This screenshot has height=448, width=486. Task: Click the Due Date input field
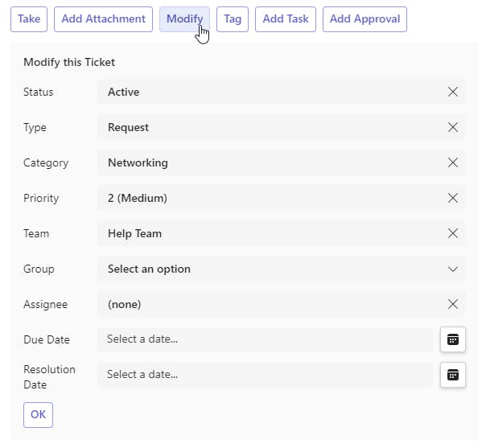(266, 339)
